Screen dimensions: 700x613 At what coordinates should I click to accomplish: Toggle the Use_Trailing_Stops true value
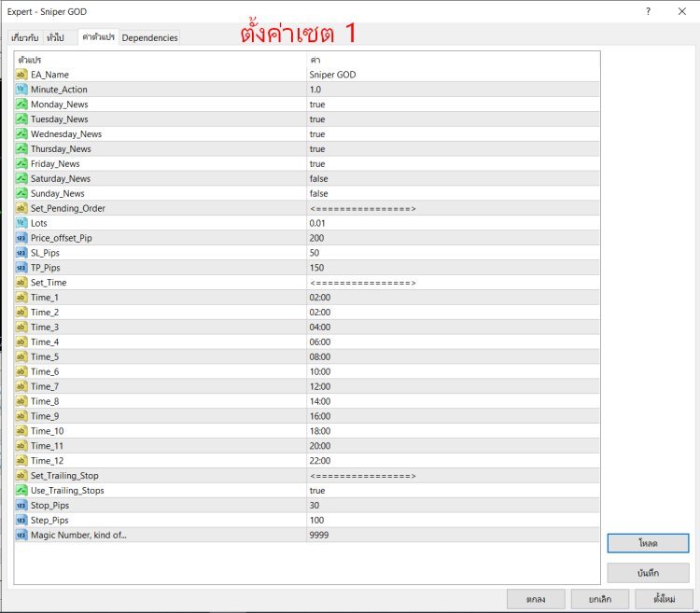point(317,490)
